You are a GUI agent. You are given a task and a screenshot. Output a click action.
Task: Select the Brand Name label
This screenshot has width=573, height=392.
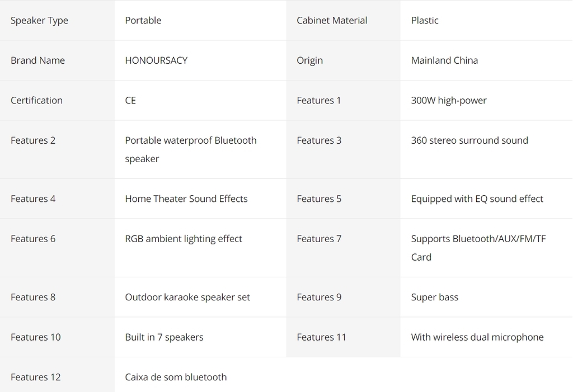tap(37, 60)
